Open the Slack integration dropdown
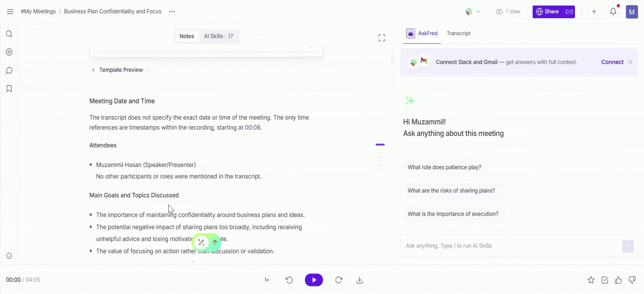Viewport: 644px width, 294px height. [473, 12]
